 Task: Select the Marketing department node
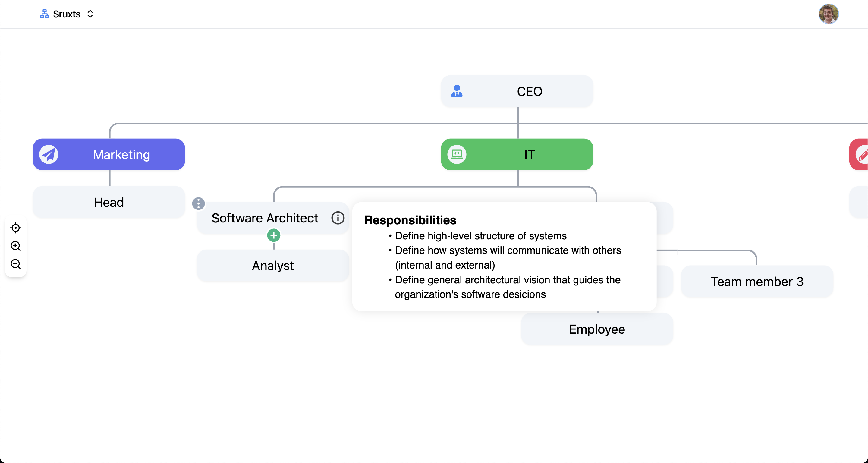click(109, 155)
